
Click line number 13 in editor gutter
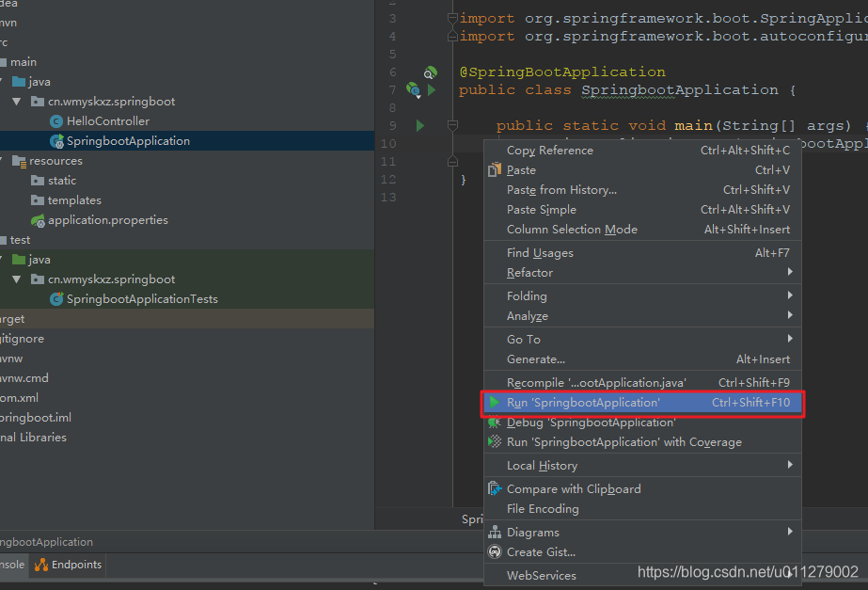388,198
